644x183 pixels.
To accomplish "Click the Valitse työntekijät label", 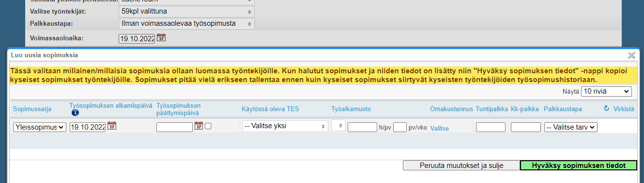I will pyautogui.click(x=58, y=11).
